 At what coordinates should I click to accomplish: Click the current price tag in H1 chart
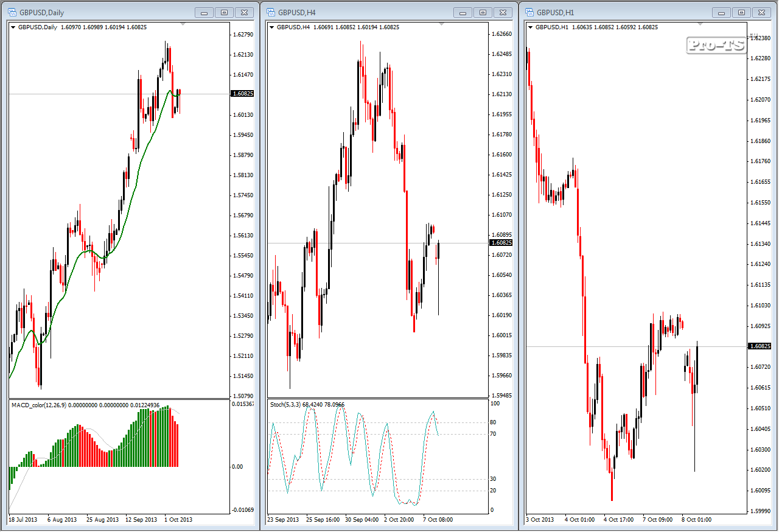[760, 346]
